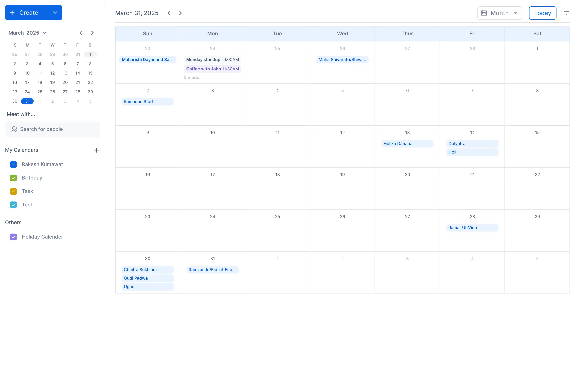Click the 2 more... link on March 24
The height and width of the screenshot is (392, 580).
tap(193, 77)
